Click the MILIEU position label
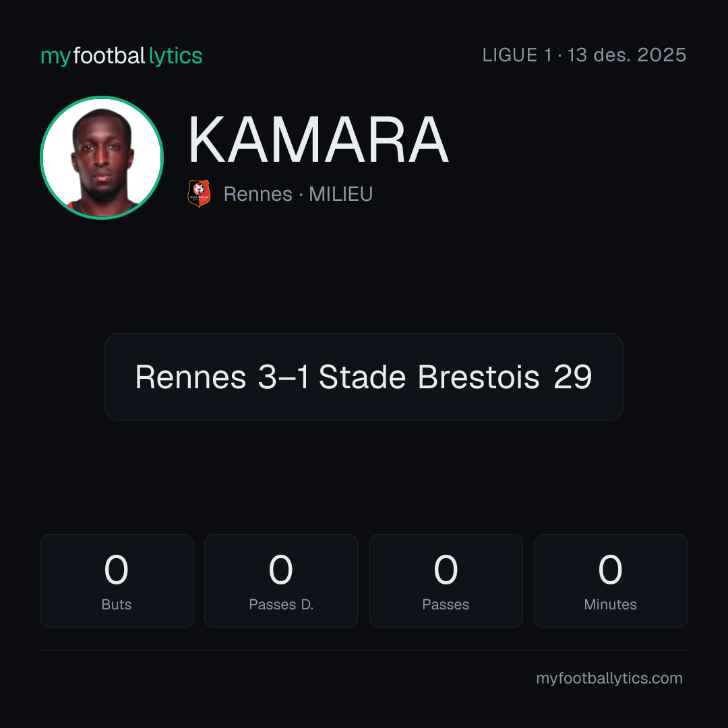The width and height of the screenshot is (728, 728). [x=341, y=194]
